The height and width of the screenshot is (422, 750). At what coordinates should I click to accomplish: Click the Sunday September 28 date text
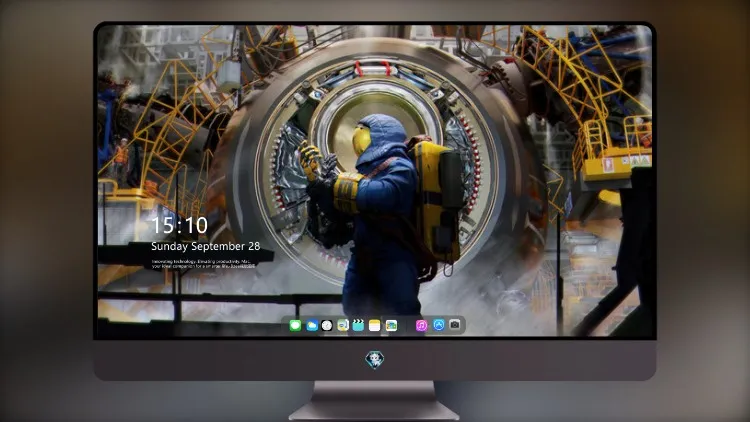(206, 246)
